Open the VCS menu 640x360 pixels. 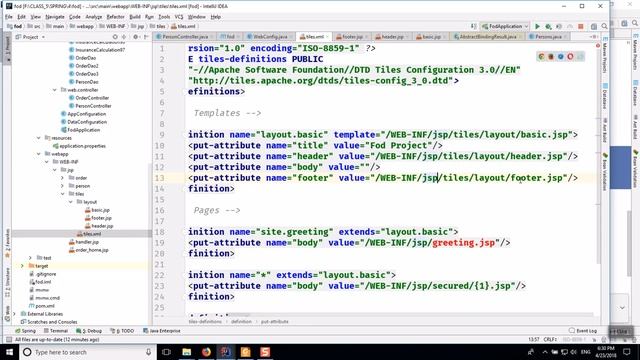(179, 17)
